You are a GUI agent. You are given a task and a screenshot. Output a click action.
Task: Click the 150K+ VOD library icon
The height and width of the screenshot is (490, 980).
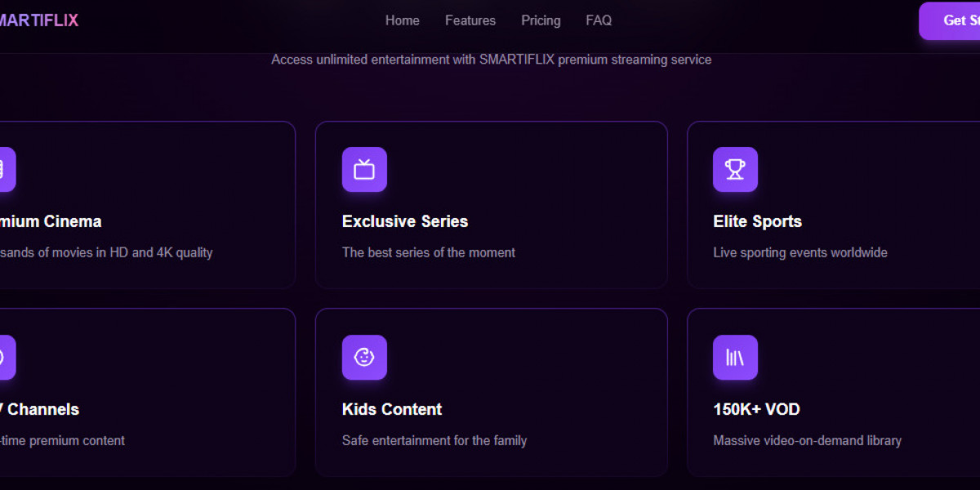735,358
